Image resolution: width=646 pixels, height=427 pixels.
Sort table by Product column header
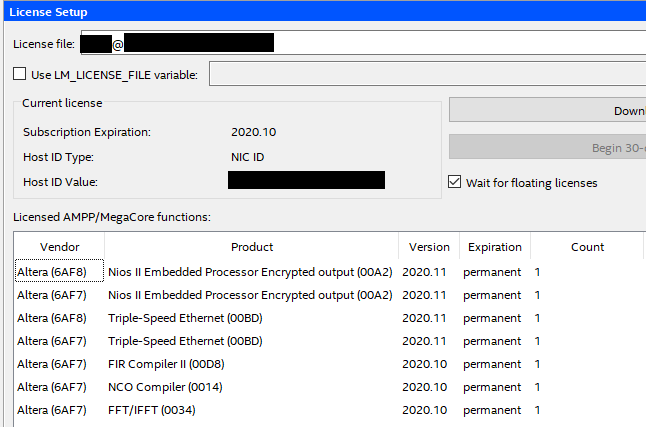coord(252,246)
